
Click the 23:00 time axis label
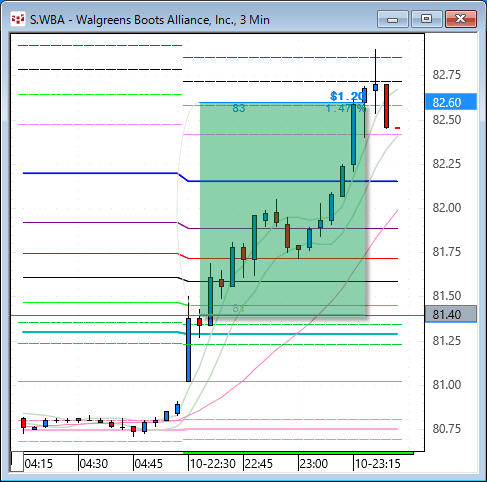point(314,464)
